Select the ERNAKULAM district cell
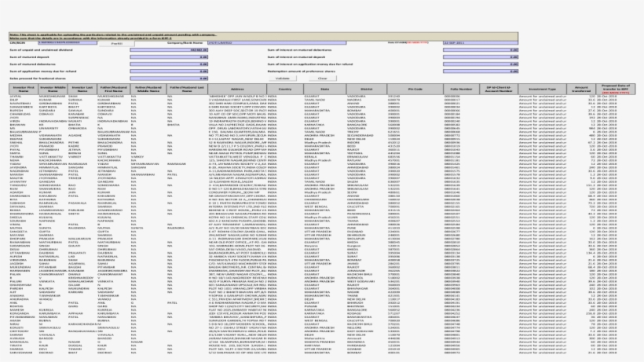 point(366,157)
